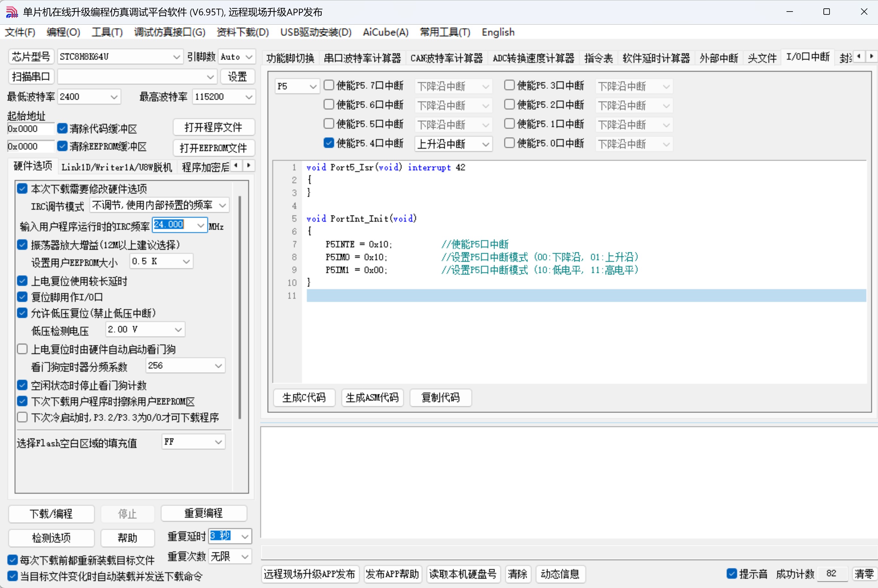Toggle 当目标文件变化时自动装载 checkbox
Screen dimensions: 878x588
(13, 576)
